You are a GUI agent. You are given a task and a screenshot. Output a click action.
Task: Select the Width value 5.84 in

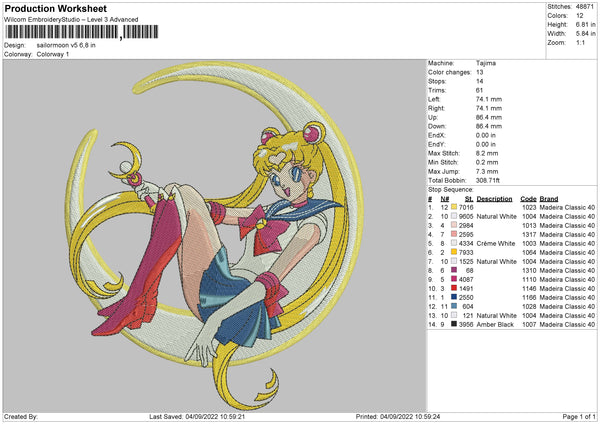click(585, 34)
